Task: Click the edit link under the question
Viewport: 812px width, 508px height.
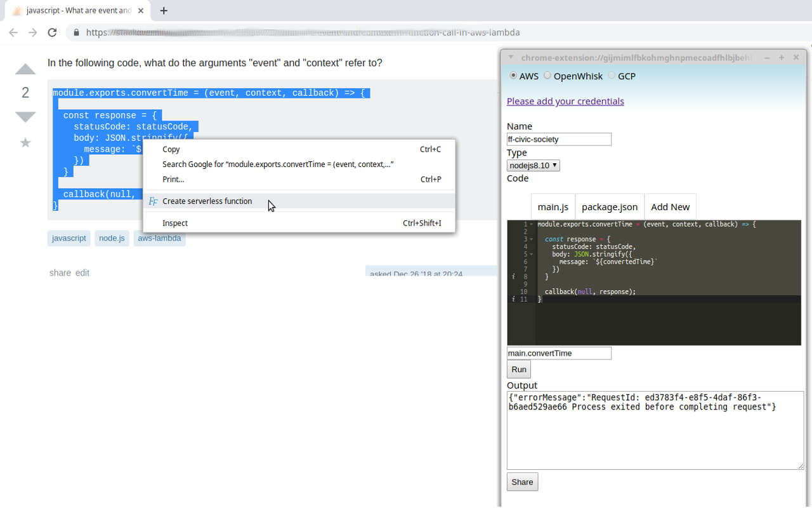Action: (82, 273)
